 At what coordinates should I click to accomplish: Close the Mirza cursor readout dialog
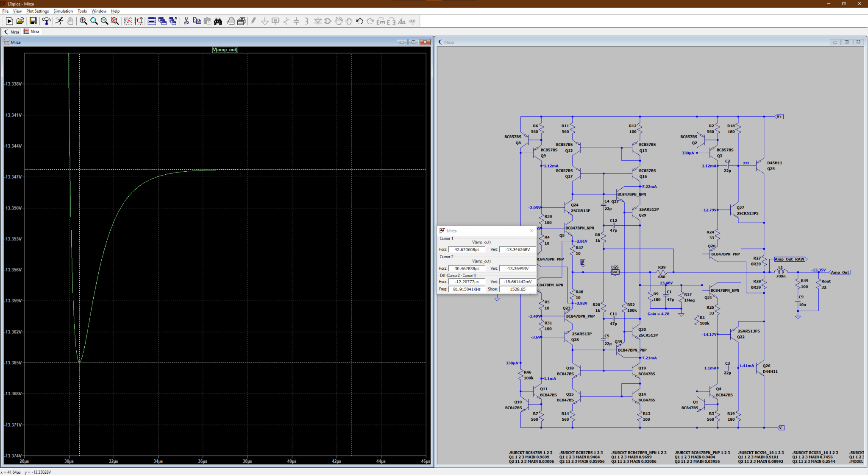point(531,231)
